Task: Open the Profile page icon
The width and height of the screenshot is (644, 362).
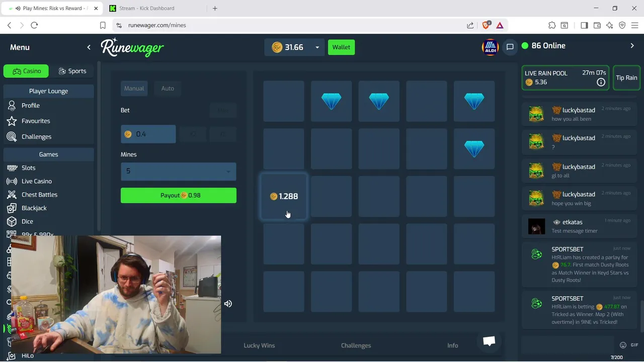Action: pos(12,106)
